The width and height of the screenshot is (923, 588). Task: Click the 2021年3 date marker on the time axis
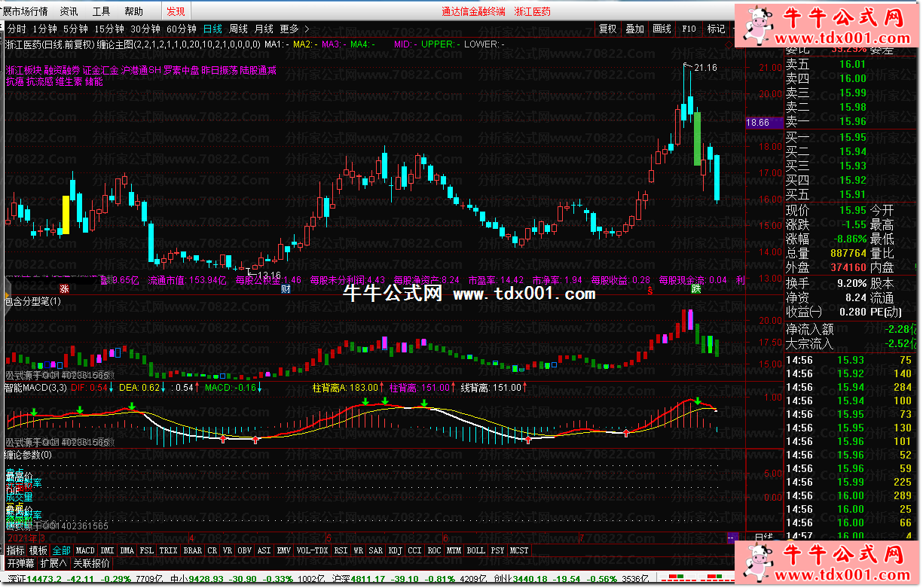[x=25, y=538]
